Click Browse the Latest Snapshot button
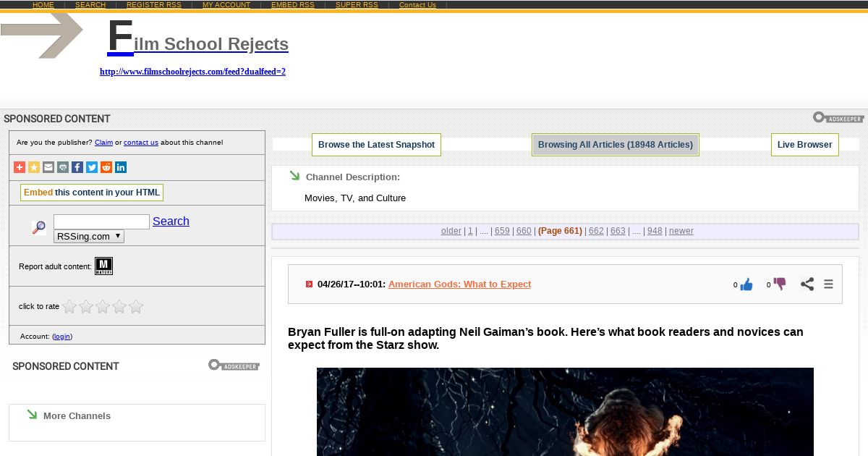This screenshot has height=456, width=868. tap(376, 145)
